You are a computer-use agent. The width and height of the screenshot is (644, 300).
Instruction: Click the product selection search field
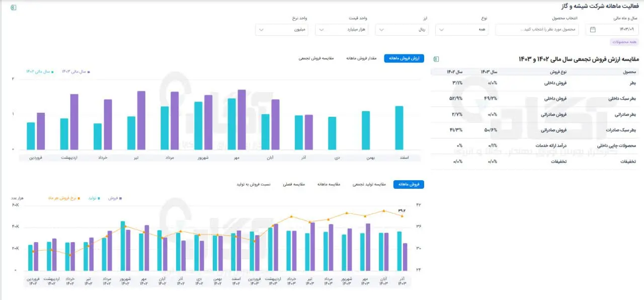tap(537, 30)
